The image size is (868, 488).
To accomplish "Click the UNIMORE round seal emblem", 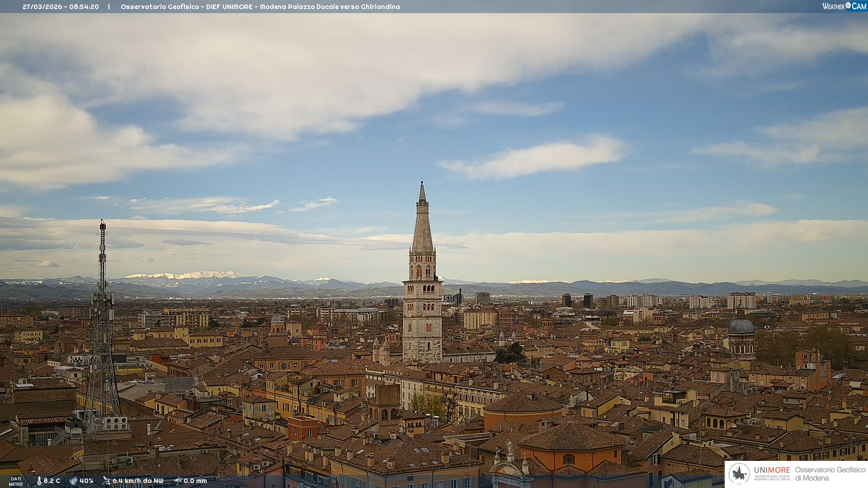I will [x=739, y=474].
